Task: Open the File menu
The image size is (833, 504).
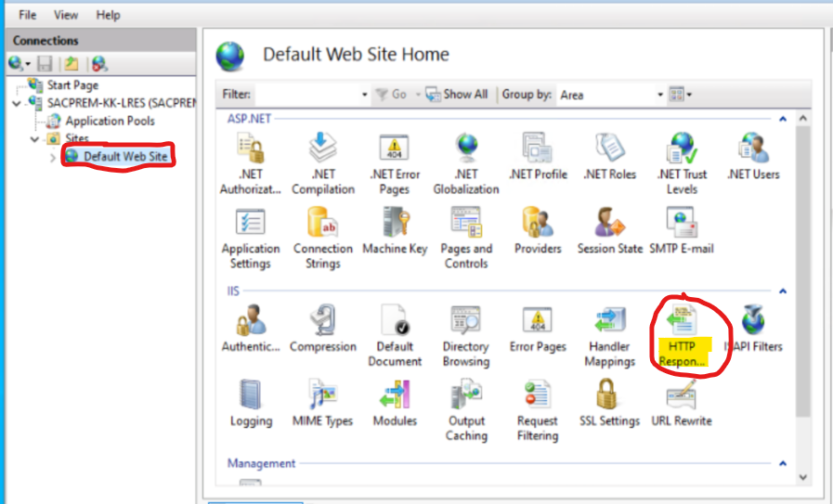Action: pos(28,15)
